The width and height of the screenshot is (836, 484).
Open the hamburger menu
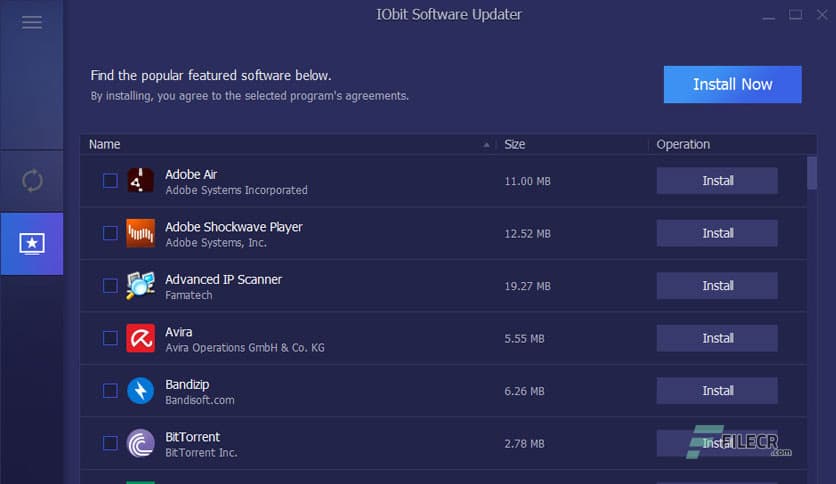(32, 22)
